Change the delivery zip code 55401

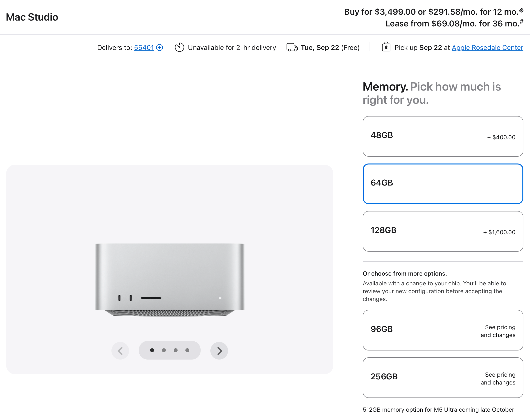(144, 47)
